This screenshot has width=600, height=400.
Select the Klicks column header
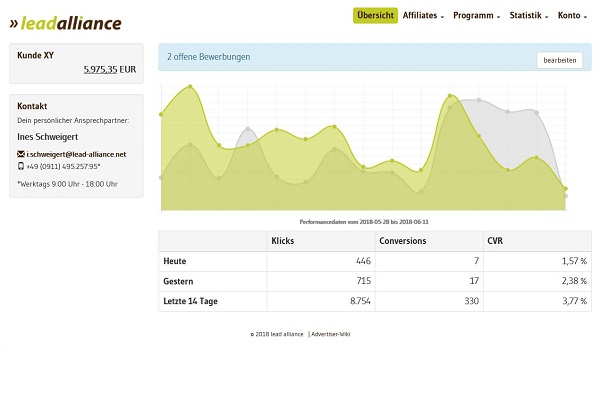(283, 241)
